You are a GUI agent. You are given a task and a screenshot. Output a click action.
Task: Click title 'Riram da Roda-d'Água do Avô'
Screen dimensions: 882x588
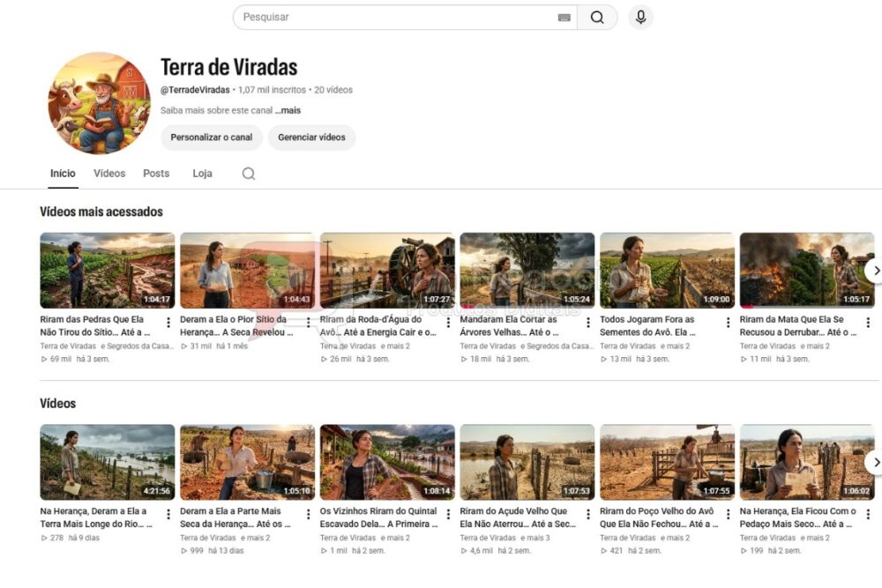tap(378, 326)
